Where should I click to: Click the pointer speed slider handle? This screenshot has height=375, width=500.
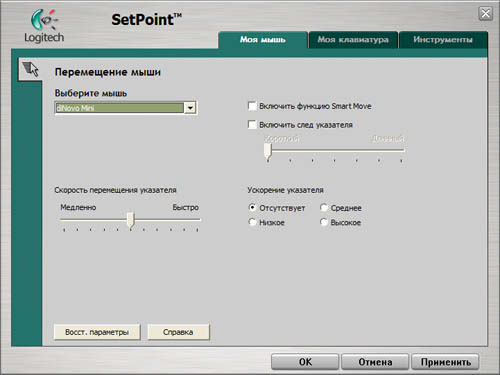pos(131,220)
